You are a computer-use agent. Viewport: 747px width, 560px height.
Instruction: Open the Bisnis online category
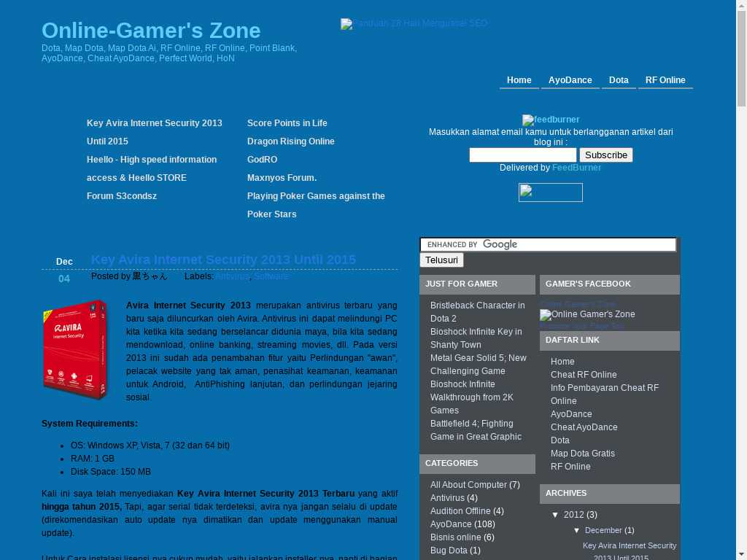tap(455, 537)
